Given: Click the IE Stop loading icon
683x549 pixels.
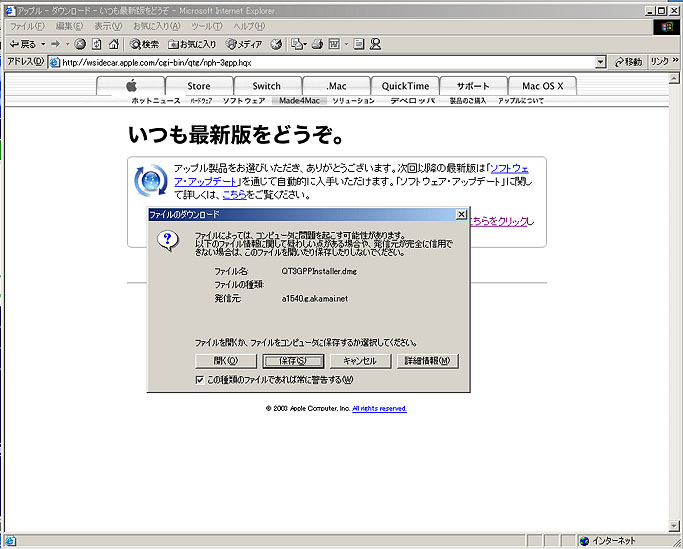Looking at the screenshot, I should (x=80, y=44).
